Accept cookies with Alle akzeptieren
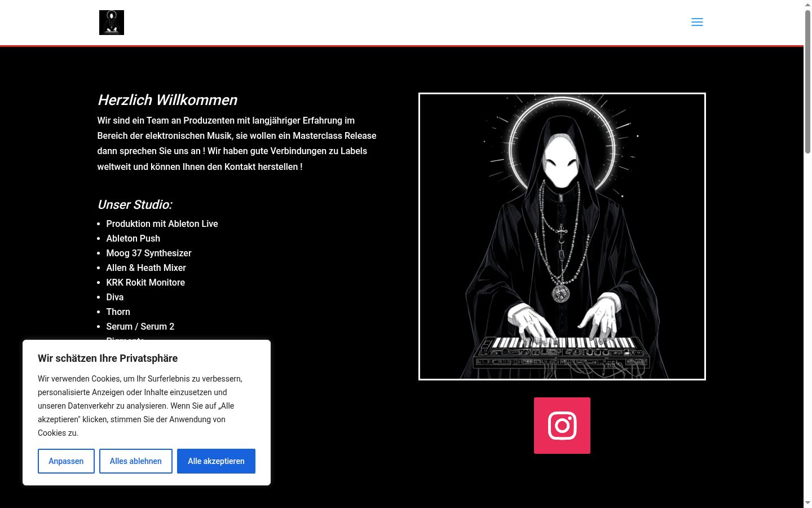Screen dimensions: 812x508 click(216, 461)
